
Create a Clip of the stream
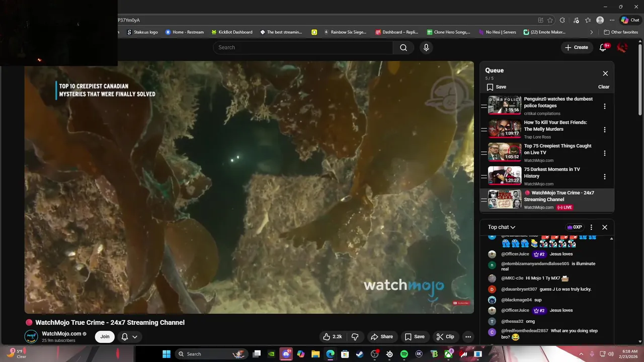click(445, 337)
